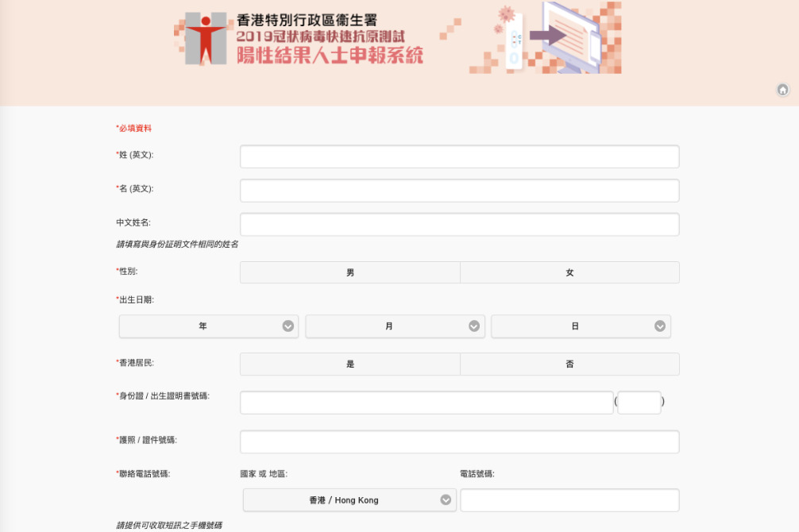799x532 pixels.
Task: Click the 名 (英文) given name field
Action: point(459,190)
